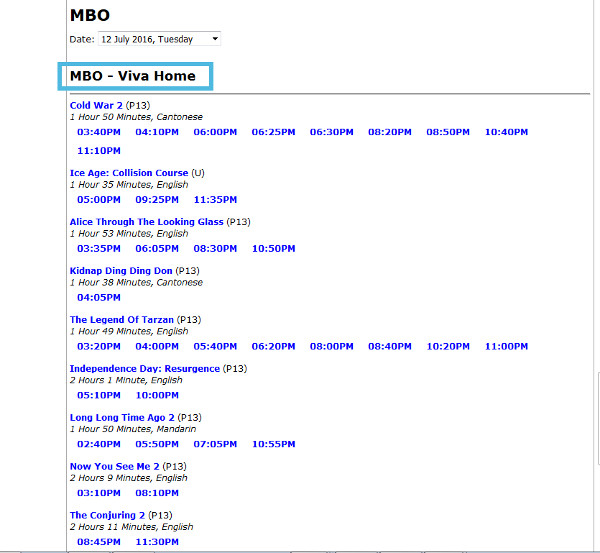
Task: Click '1 Hour 50 Minutes, Cantonese' text
Action: point(136,117)
